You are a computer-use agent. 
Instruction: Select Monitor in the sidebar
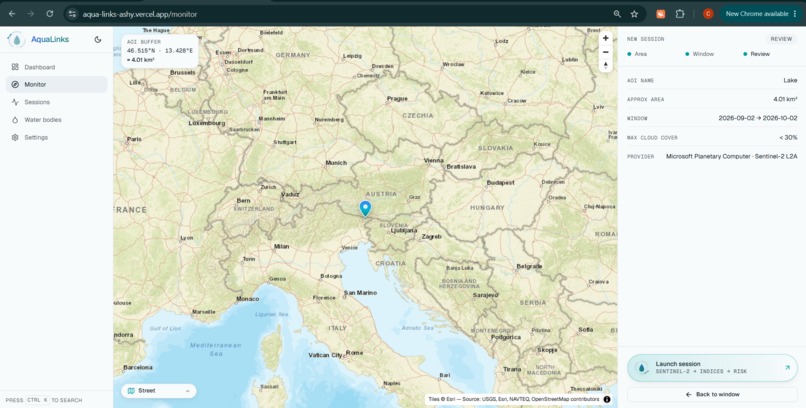57,84
